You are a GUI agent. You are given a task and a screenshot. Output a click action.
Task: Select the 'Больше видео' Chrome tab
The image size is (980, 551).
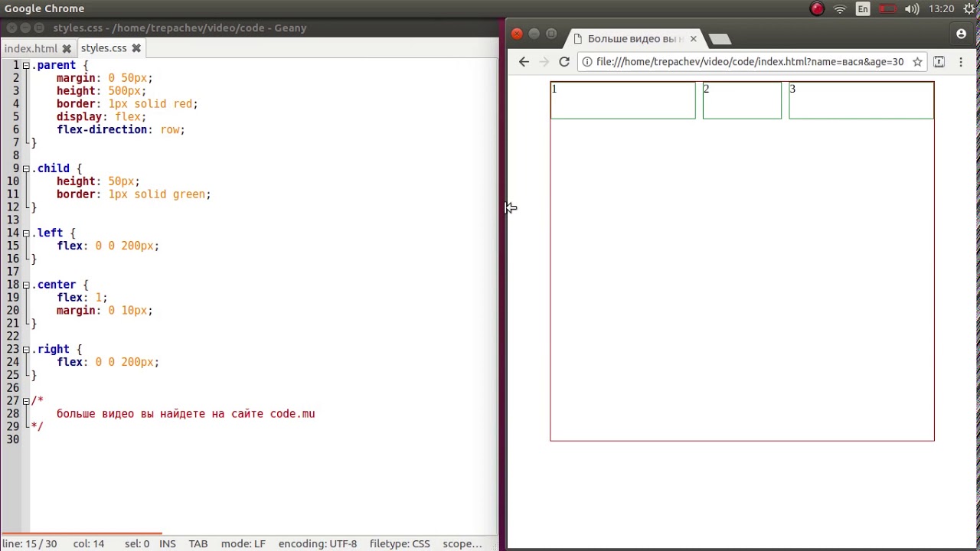[x=635, y=38]
